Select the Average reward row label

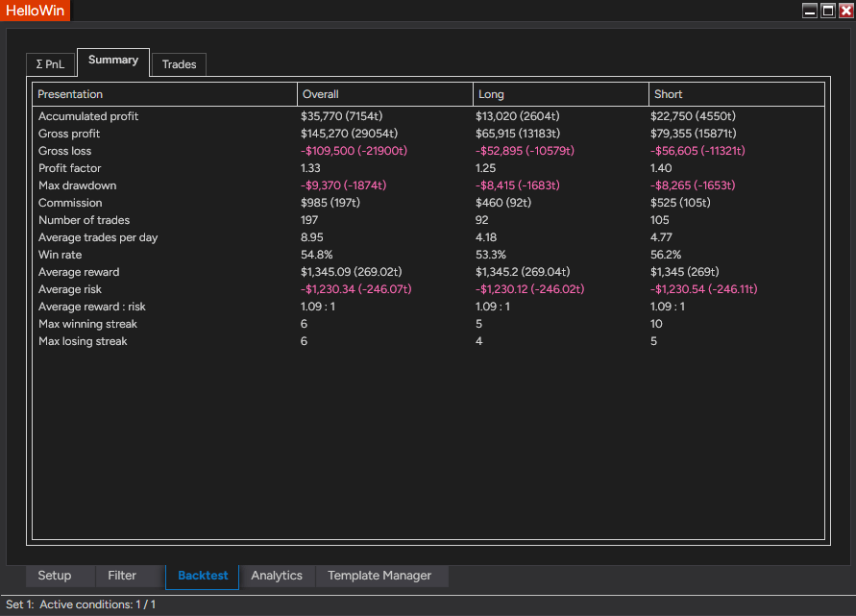point(79,272)
